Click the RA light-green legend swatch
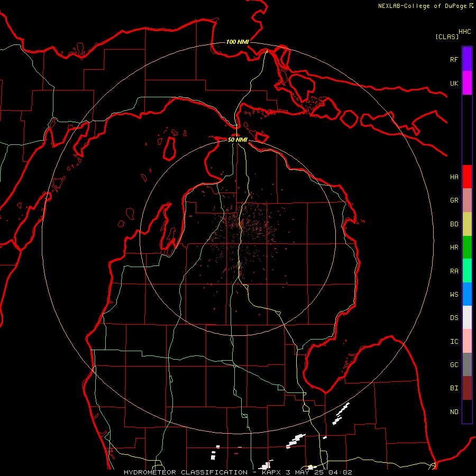 pyautogui.click(x=467, y=271)
